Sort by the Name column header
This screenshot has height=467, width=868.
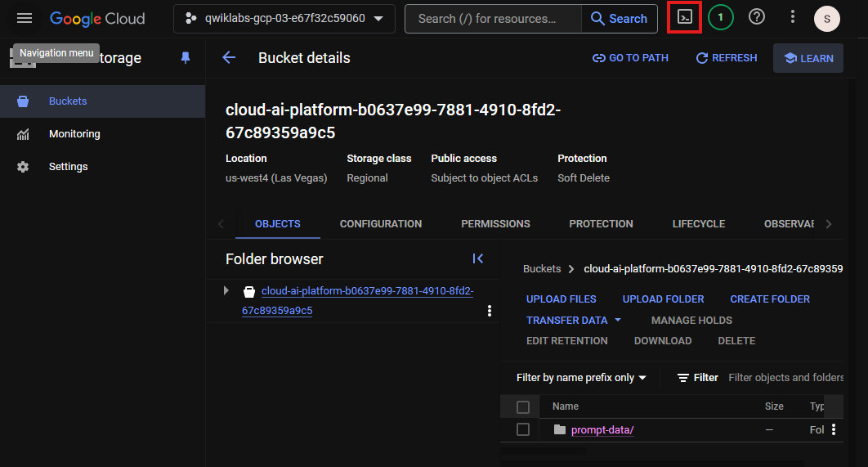(x=566, y=406)
